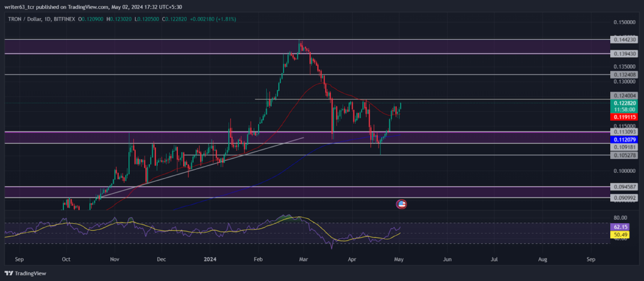Click the RSI scale label 80.00
This screenshot has width=644, height=281.
[620, 218]
